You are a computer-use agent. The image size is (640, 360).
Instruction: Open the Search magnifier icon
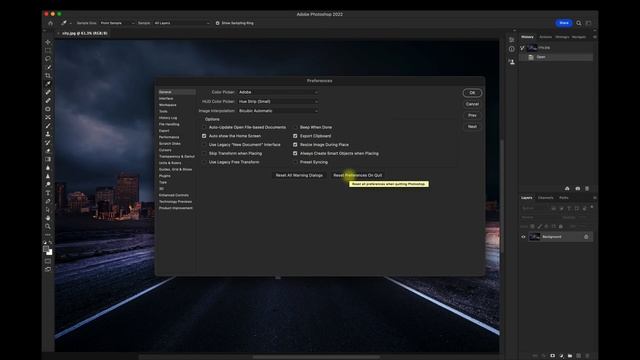578,23
